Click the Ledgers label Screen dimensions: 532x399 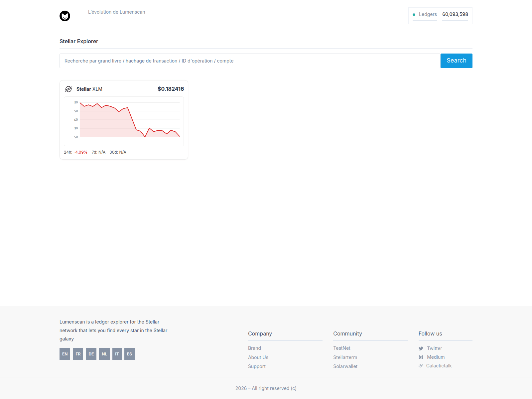(428, 14)
